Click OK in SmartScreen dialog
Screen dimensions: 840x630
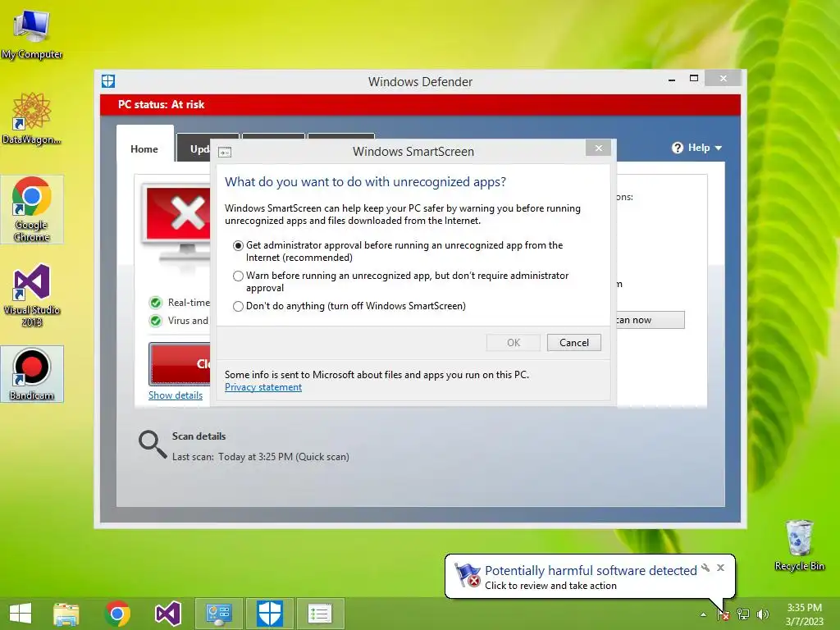point(514,343)
